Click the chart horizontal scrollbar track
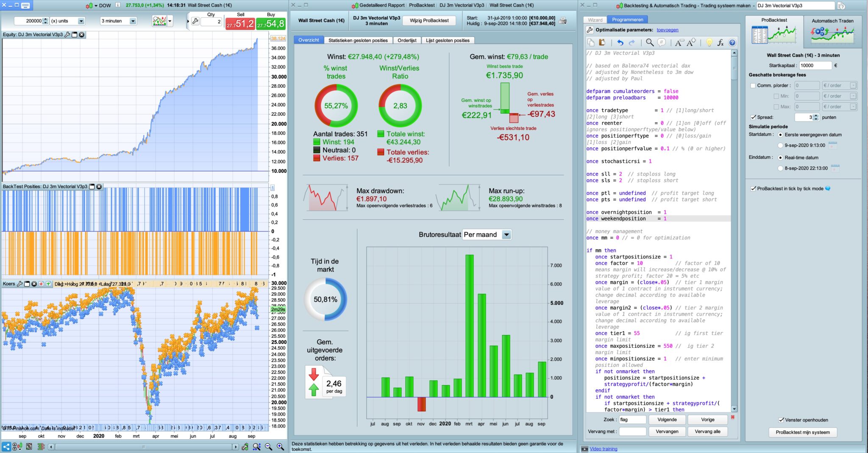The width and height of the screenshot is (868, 453). click(x=144, y=447)
